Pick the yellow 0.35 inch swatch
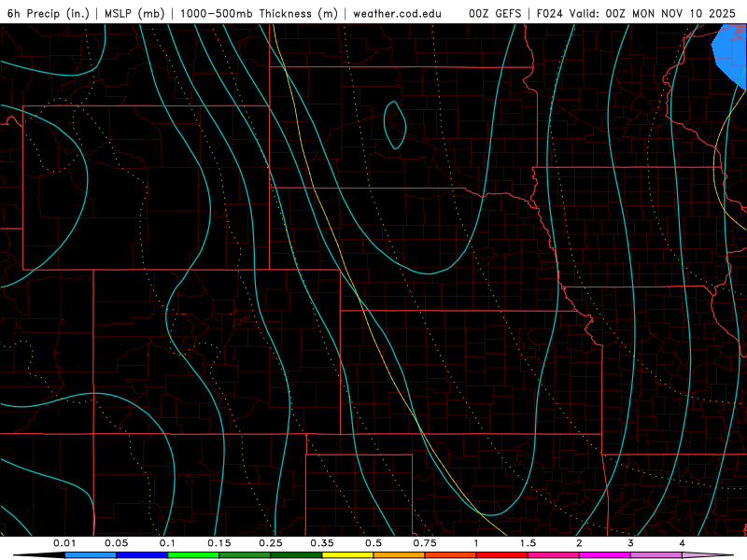 pyautogui.click(x=347, y=555)
